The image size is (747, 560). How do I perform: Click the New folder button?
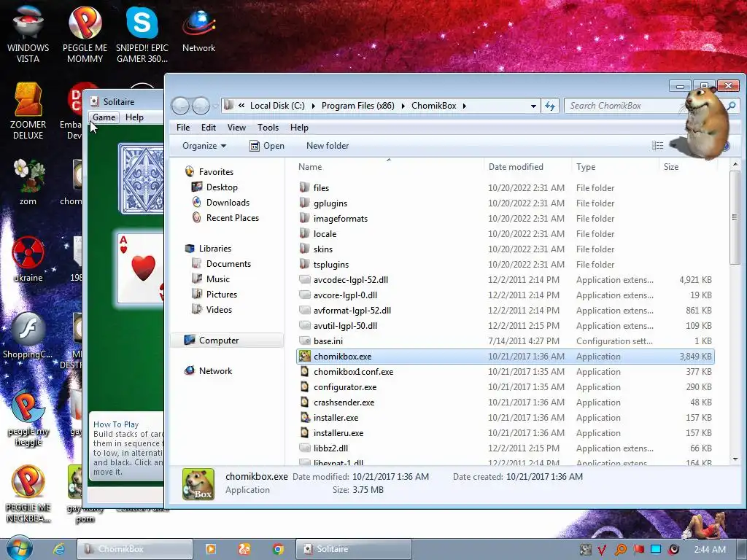click(x=328, y=146)
